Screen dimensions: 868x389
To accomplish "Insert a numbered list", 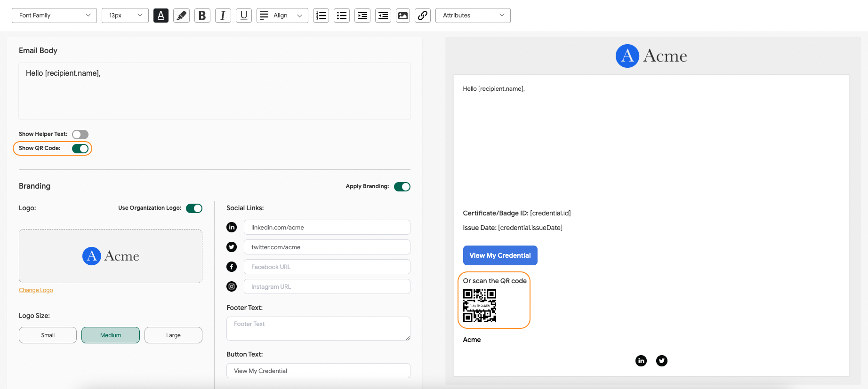I will pyautogui.click(x=321, y=16).
